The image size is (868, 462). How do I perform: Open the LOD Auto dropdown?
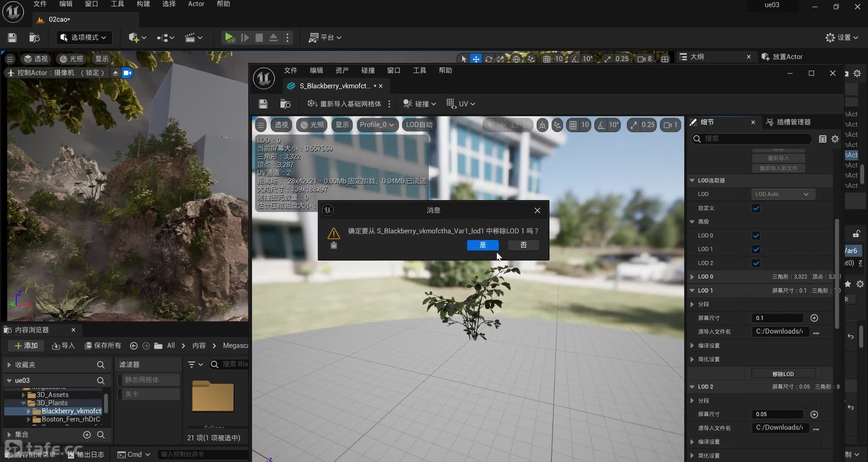point(783,194)
